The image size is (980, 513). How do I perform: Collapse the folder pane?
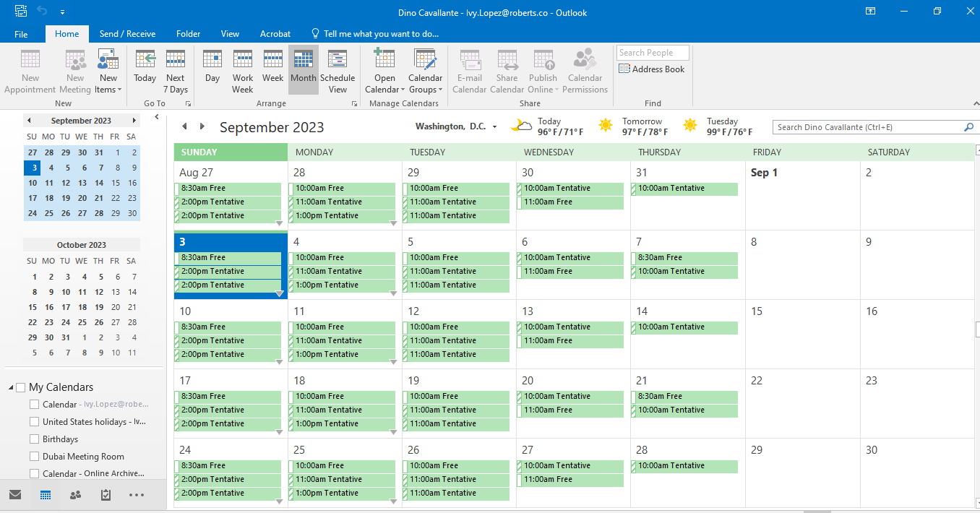tap(157, 118)
